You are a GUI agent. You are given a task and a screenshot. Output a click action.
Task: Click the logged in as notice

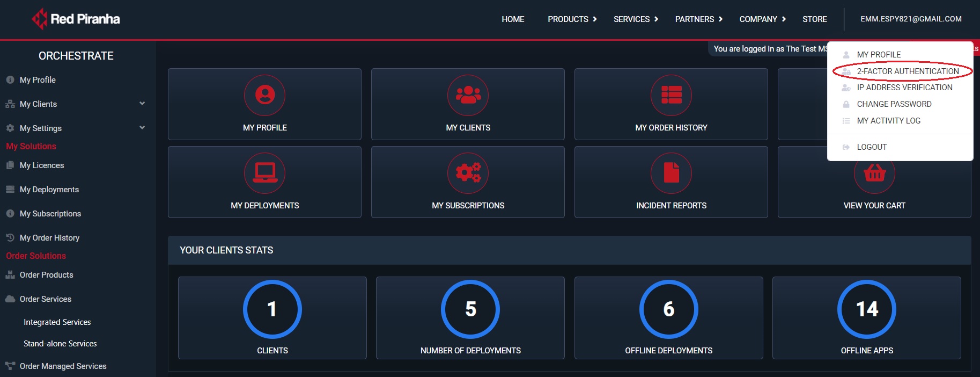coord(770,49)
